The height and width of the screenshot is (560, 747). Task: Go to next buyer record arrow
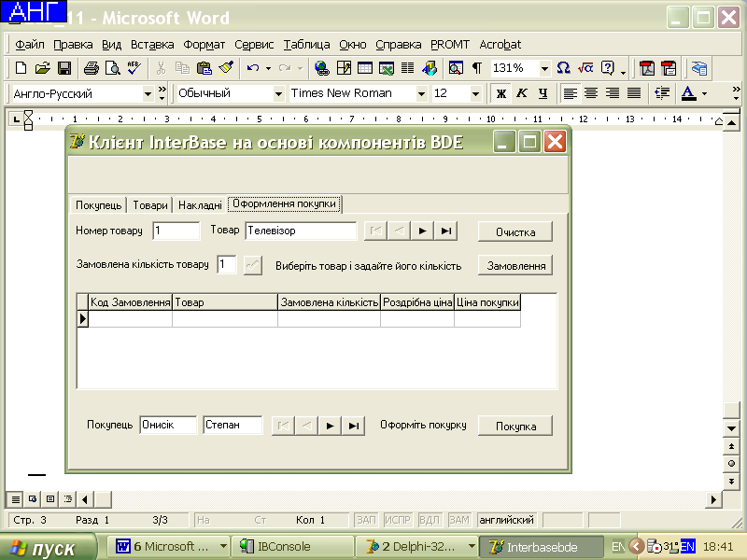(330, 426)
